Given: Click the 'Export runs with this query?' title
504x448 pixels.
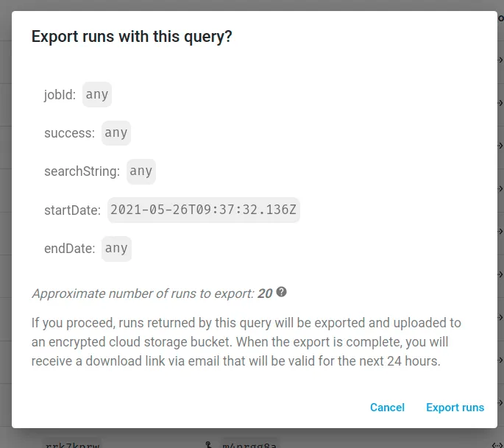Looking at the screenshot, I should [132, 37].
